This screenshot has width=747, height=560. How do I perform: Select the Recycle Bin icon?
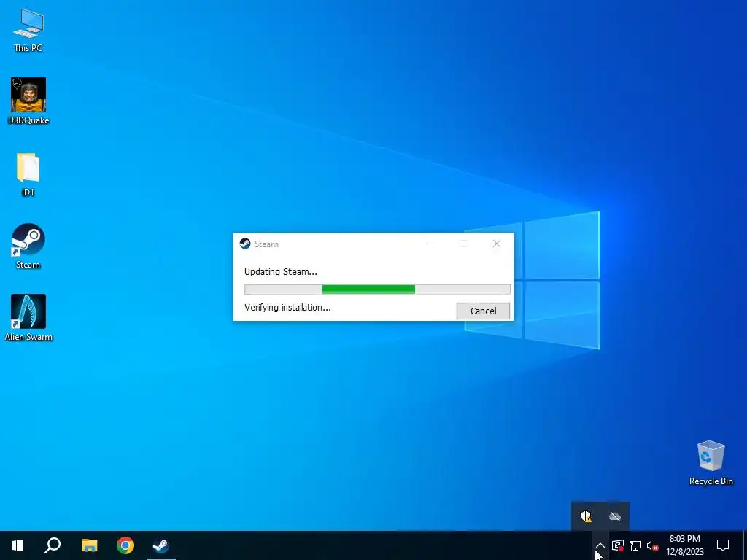pyautogui.click(x=711, y=463)
